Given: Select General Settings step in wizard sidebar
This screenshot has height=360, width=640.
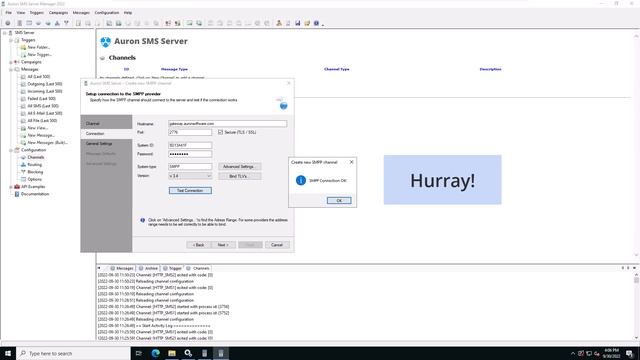Looking at the screenshot, I should (x=106, y=144).
